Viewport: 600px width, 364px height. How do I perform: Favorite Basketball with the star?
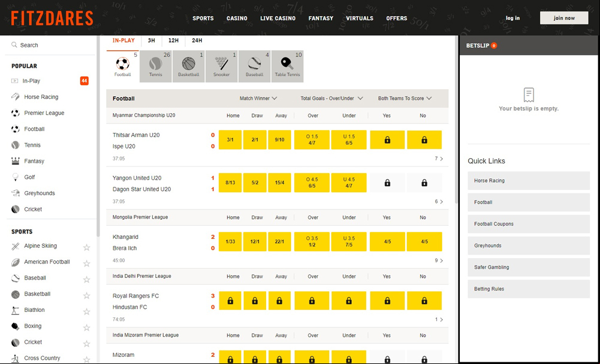(x=87, y=296)
